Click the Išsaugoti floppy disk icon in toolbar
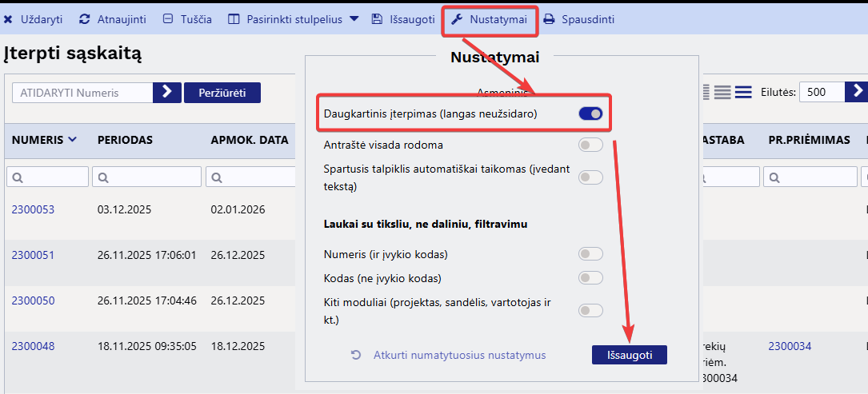Image resolution: width=868 pixels, height=394 pixels. click(377, 19)
